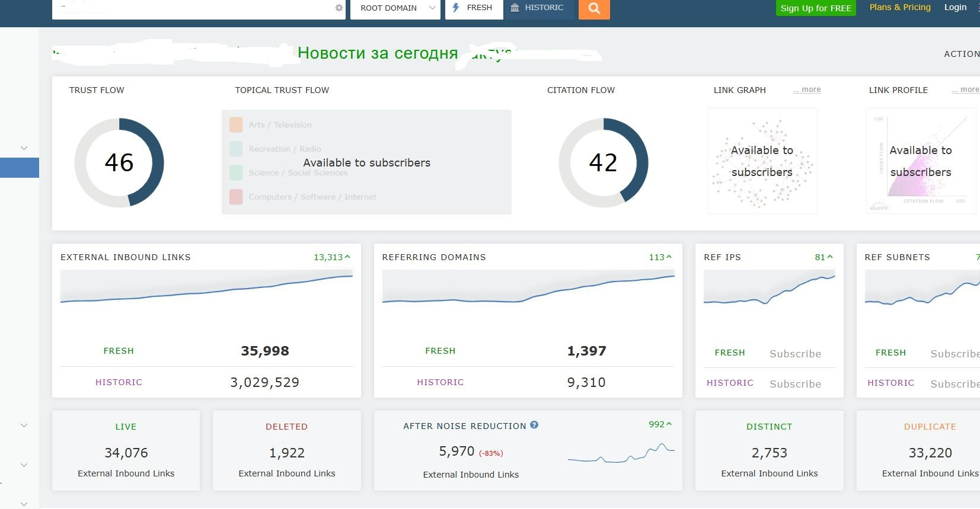The height and width of the screenshot is (509, 980).
Task: Open the Root Domain scope dropdown
Action: (x=395, y=8)
